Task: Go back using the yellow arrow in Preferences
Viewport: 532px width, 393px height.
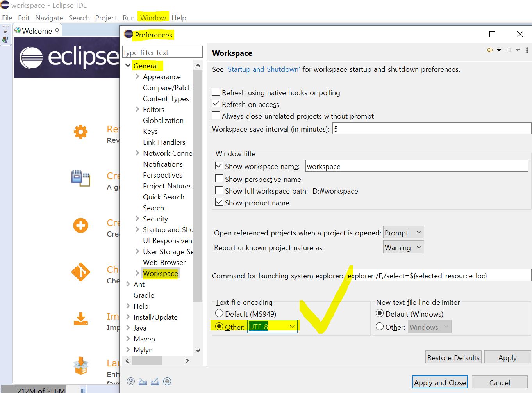Action: pyautogui.click(x=489, y=50)
